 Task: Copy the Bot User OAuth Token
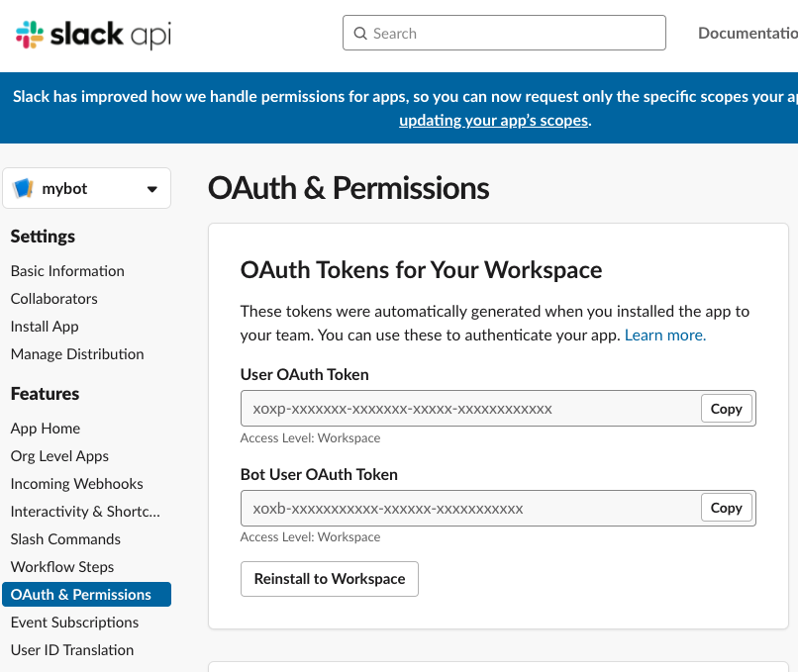coord(726,508)
